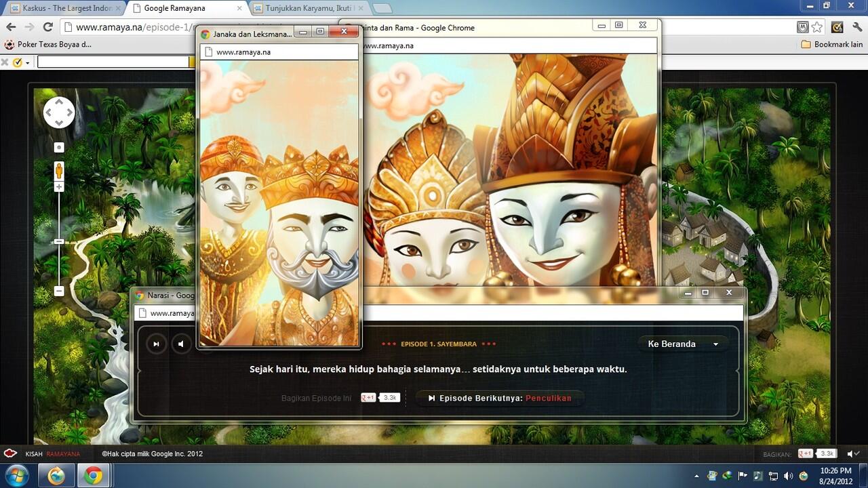Open the Chrome taskbar icon

tap(94, 476)
